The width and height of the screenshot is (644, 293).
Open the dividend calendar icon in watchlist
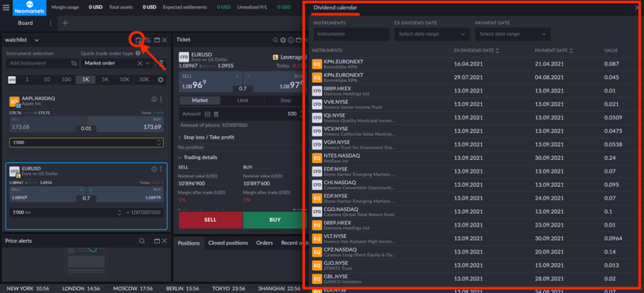point(138,40)
